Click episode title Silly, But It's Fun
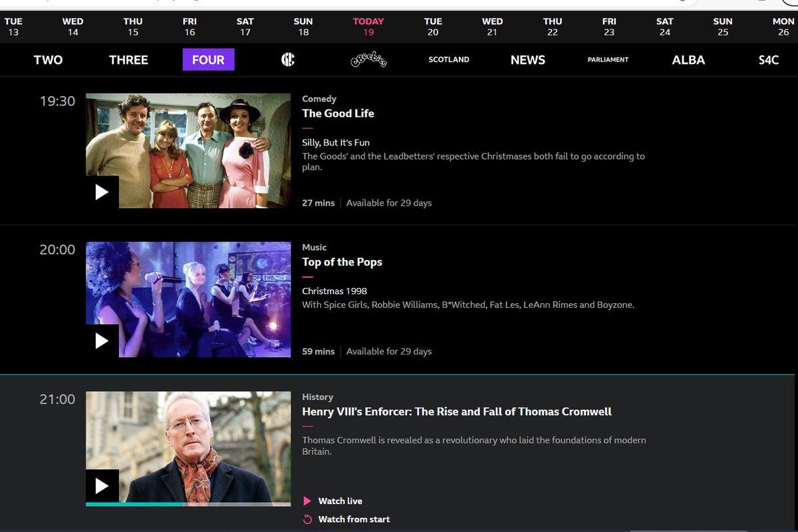This screenshot has height=532, width=798. (x=336, y=143)
